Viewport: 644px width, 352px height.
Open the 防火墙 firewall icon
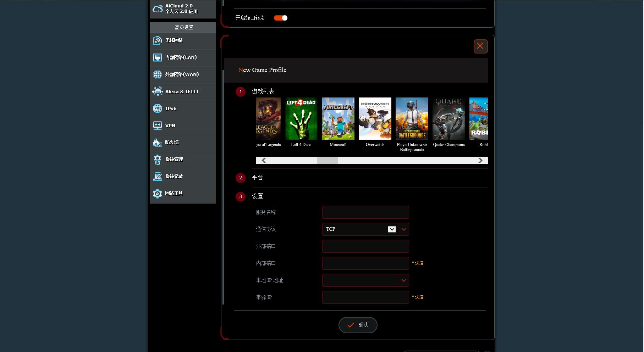[158, 143]
